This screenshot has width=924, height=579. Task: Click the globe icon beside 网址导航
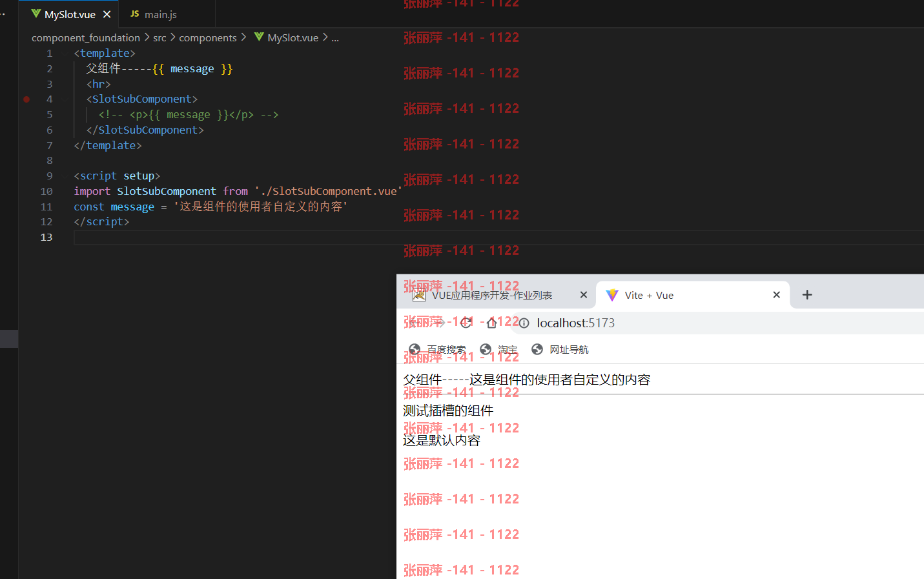click(x=537, y=349)
